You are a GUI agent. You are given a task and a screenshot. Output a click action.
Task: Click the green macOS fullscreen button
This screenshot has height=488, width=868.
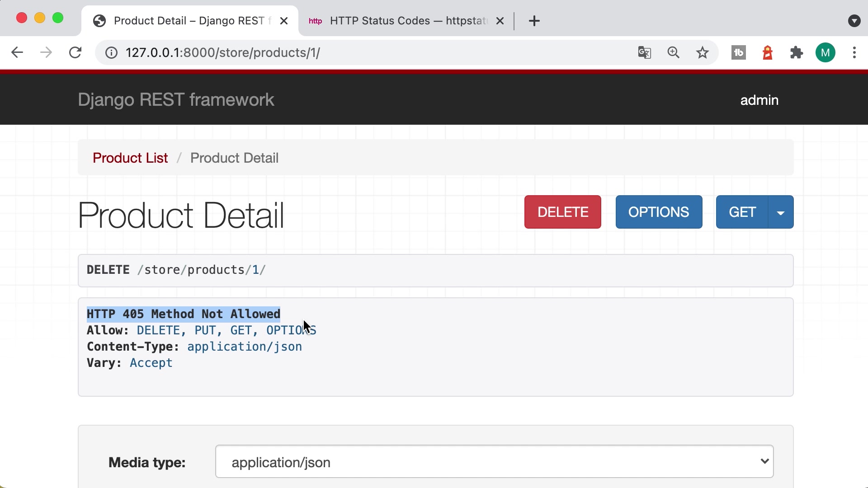point(58,18)
